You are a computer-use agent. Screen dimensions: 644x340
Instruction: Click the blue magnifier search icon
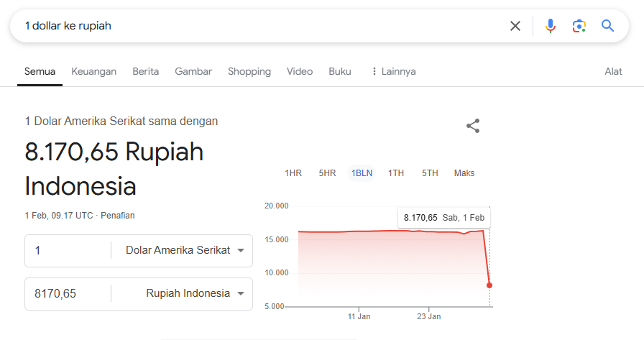tap(607, 26)
